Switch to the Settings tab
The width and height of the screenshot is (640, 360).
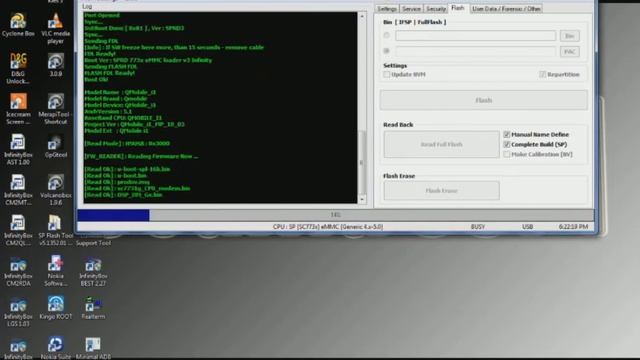click(387, 9)
